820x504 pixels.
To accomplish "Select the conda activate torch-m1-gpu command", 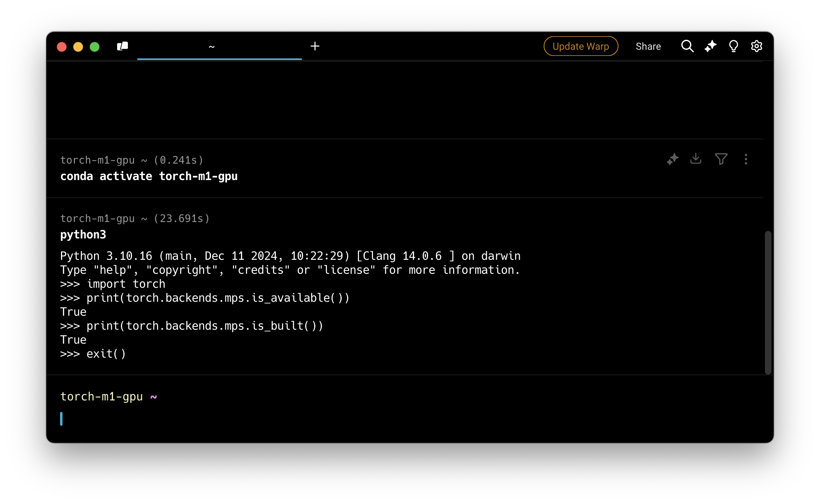I will [149, 176].
